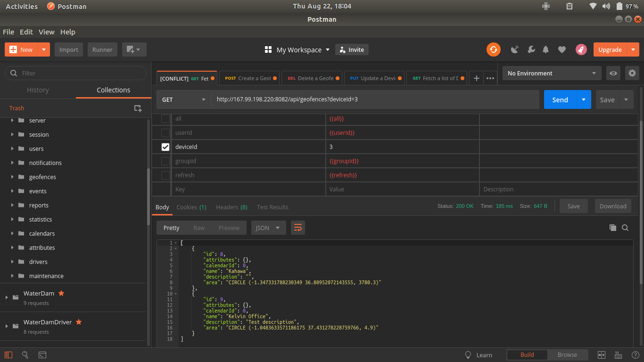Star the WaterDam collection
This screenshot has width=644, height=362.
(x=61, y=293)
